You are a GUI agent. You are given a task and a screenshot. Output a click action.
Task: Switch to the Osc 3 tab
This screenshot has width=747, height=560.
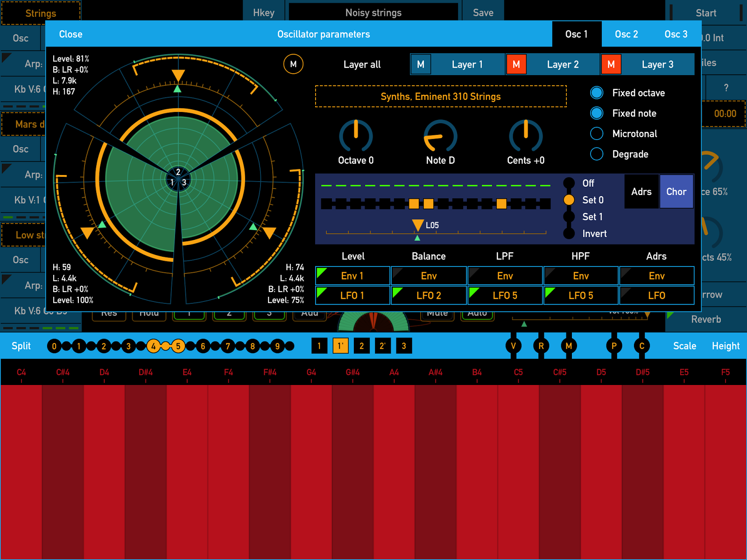tap(675, 34)
